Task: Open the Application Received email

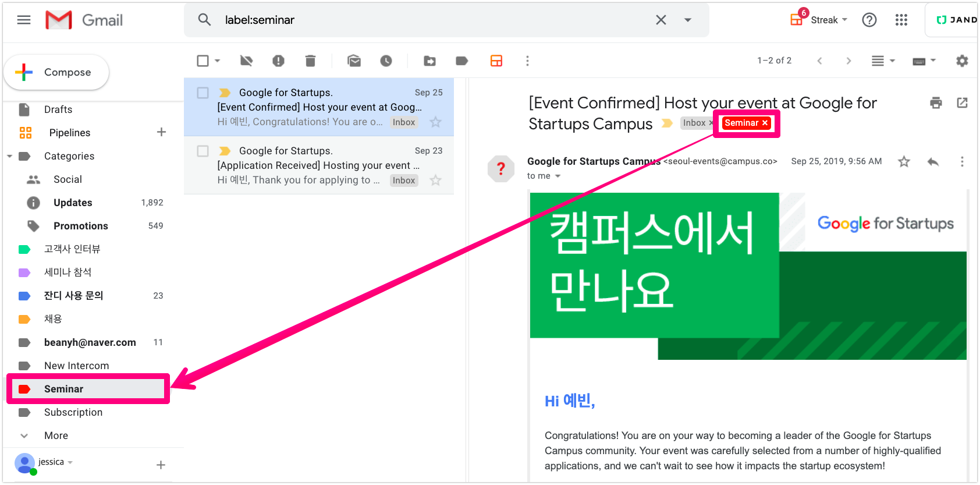Action: (319, 165)
